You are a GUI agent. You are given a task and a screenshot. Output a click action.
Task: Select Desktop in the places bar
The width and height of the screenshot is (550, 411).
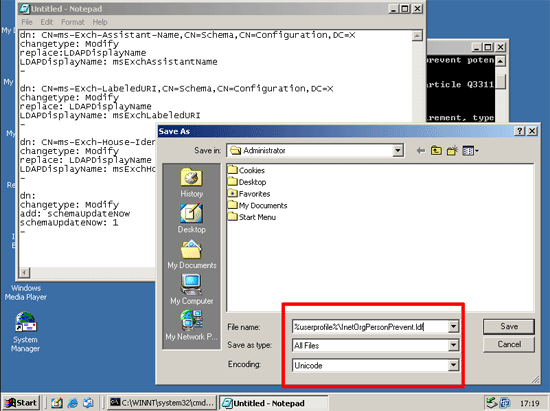(192, 218)
